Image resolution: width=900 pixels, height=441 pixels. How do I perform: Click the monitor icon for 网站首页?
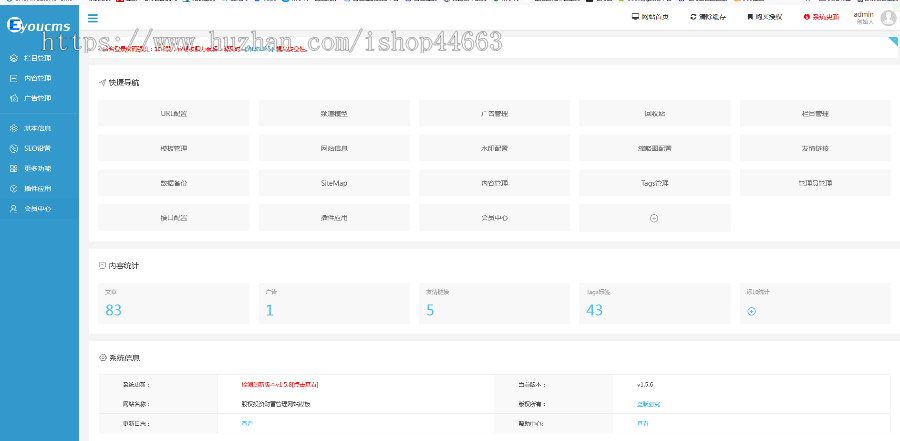click(x=635, y=17)
